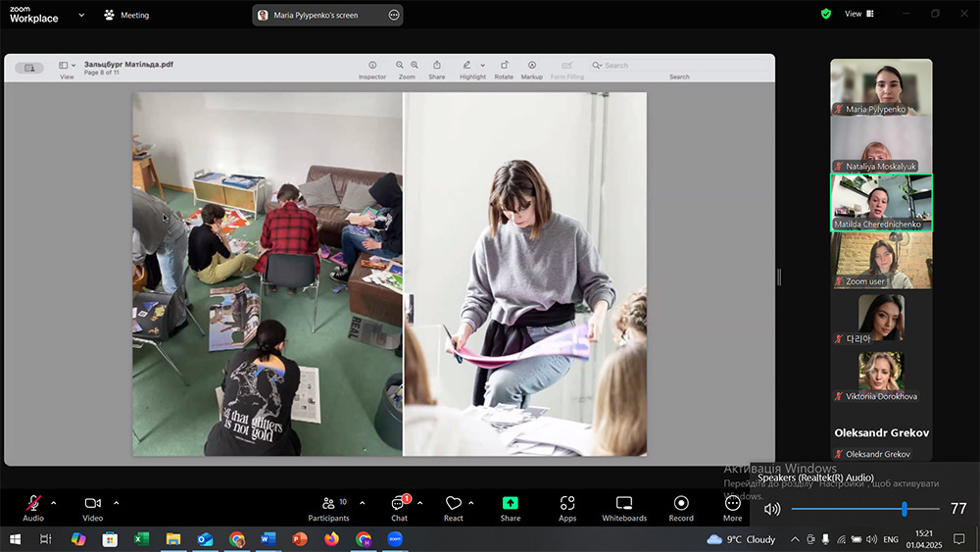This screenshot has width=980, height=552.
Task: Open the React heart menu
Action: 453,508
